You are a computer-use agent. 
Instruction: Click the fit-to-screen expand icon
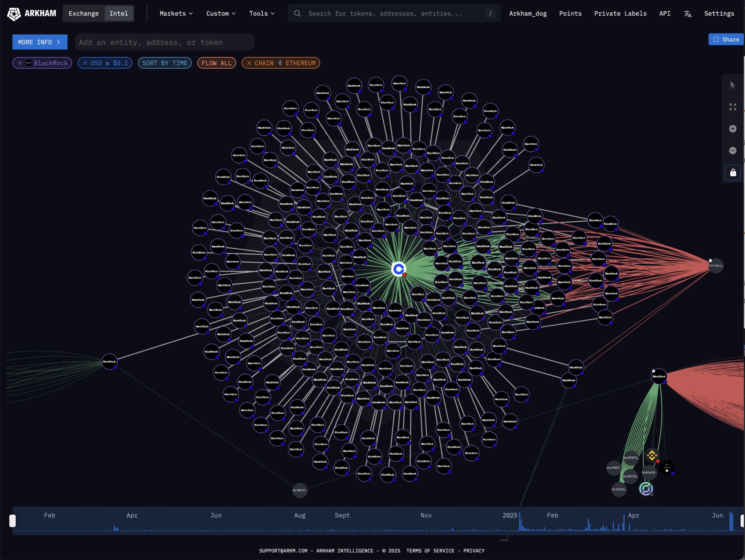(732, 107)
